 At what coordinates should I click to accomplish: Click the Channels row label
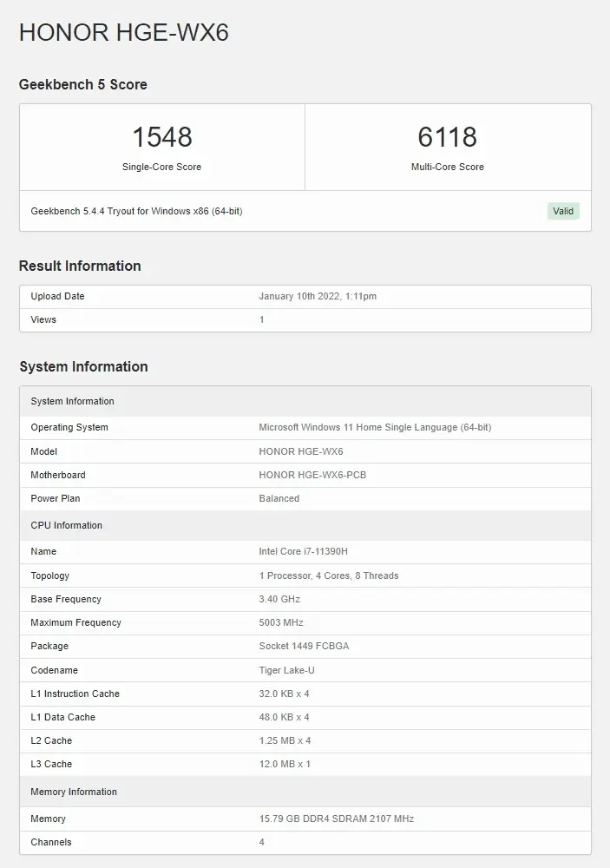(51, 842)
